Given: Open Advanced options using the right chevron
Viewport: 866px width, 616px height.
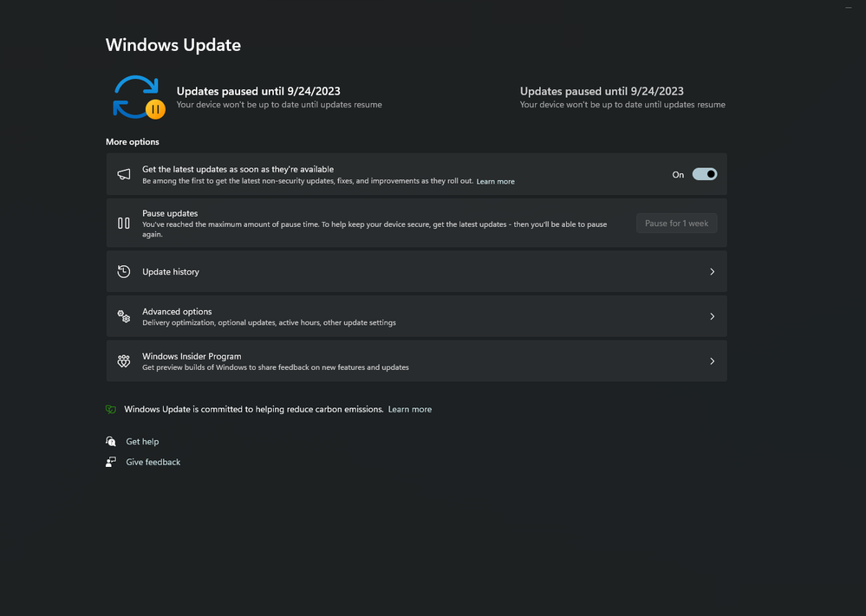Looking at the screenshot, I should 712,316.
